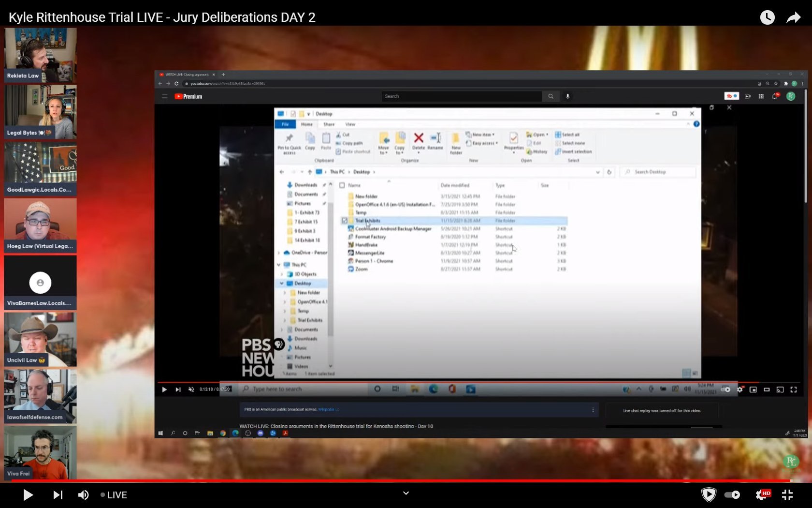Click the shield icon in the player controls
The image size is (812, 508).
coord(709,494)
